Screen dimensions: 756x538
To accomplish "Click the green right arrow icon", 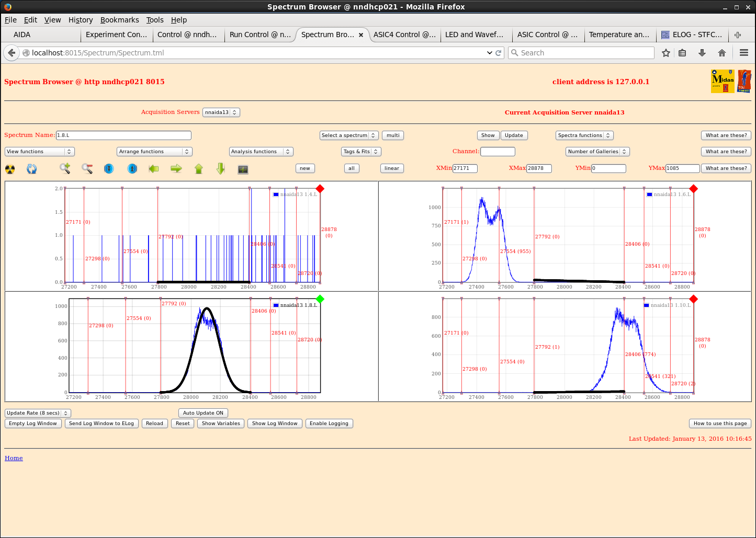I will 176,168.
